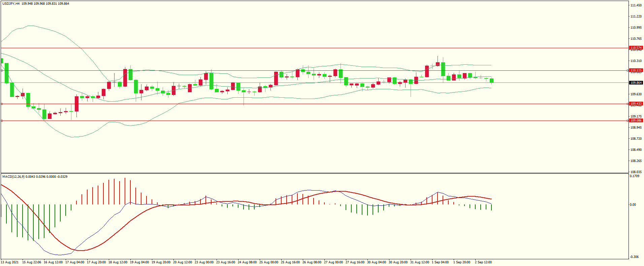This screenshot has height=266, width=644.
Task: Select the red 110.574 price level tag
Action: coord(636,48)
